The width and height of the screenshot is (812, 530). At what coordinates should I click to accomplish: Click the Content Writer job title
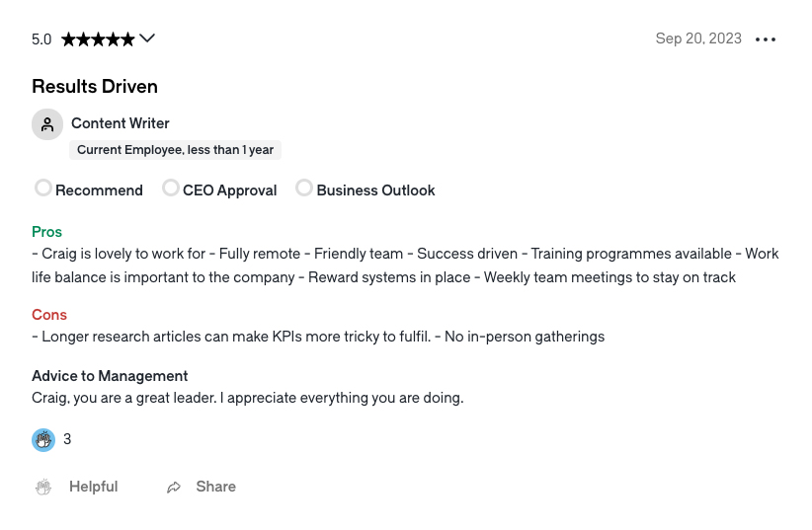coord(121,123)
